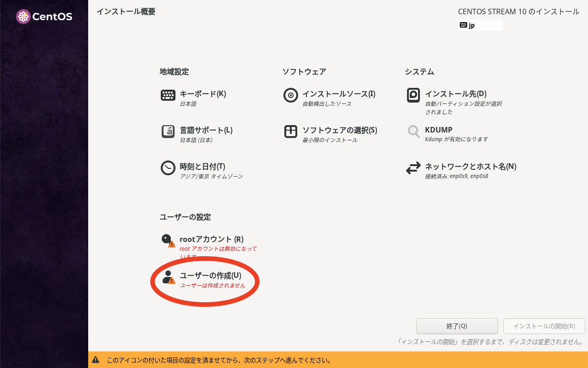Image resolution: width=588 pixels, height=368 pixels.
Task: Open the キーボード(K) settings label
Action: (x=203, y=94)
